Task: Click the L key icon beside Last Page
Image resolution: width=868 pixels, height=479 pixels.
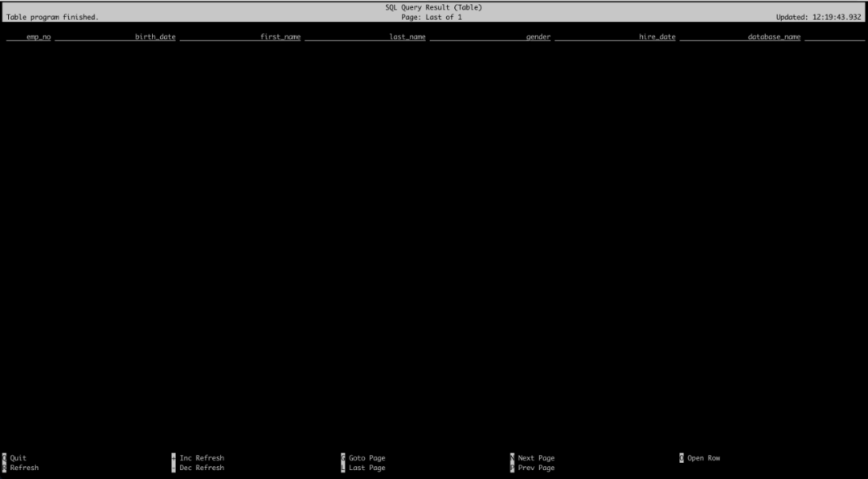Action: tap(343, 467)
